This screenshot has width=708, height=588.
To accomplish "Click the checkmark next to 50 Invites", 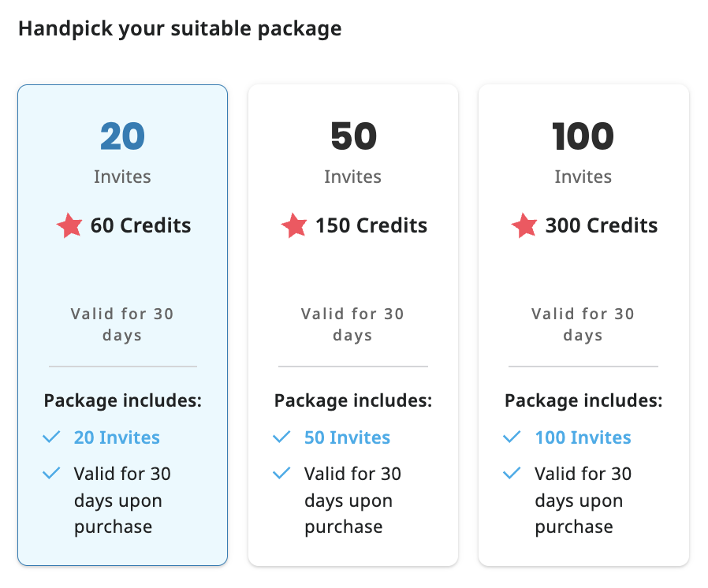I will click(281, 437).
